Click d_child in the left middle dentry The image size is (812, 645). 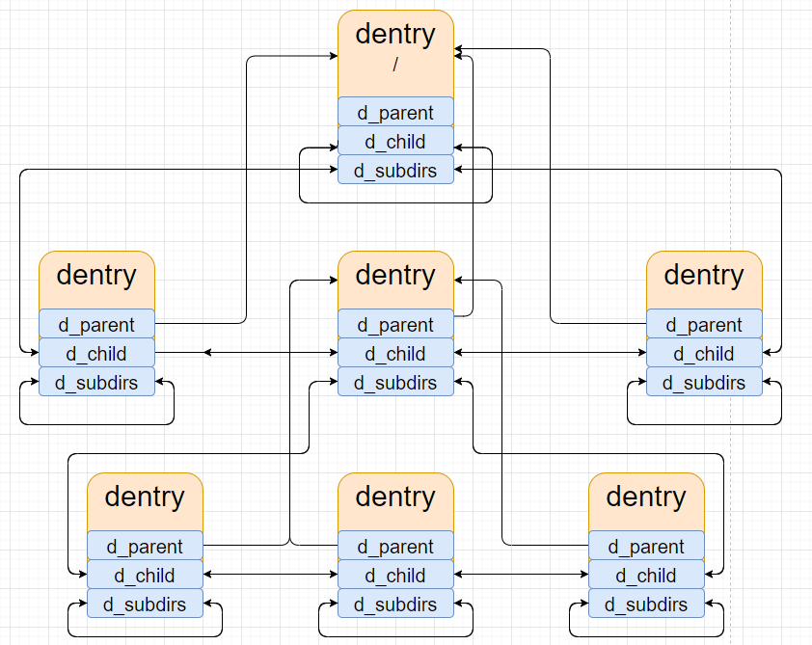point(96,353)
